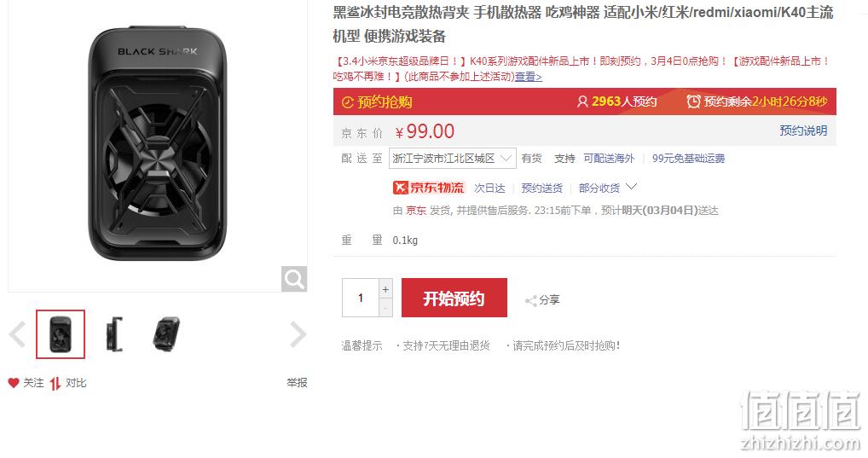This screenshot has width=868, height=458.
Task: Open the 预约说明 link
Action: (803, 130)
